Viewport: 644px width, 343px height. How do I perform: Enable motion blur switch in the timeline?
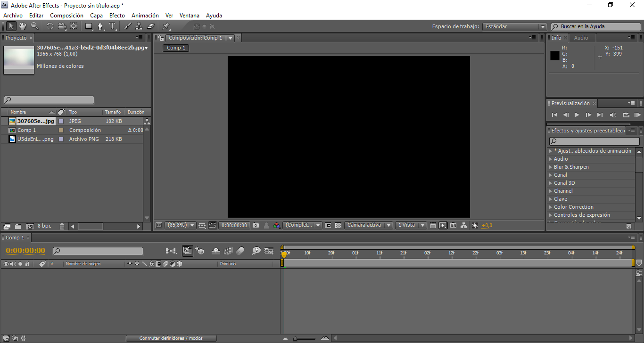pos(240,251)
